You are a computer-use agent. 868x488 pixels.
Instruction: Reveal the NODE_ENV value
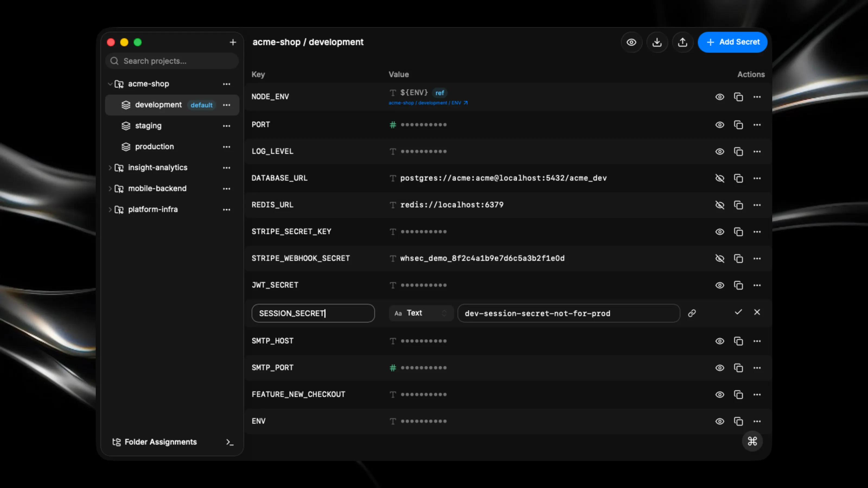[720, 97]
